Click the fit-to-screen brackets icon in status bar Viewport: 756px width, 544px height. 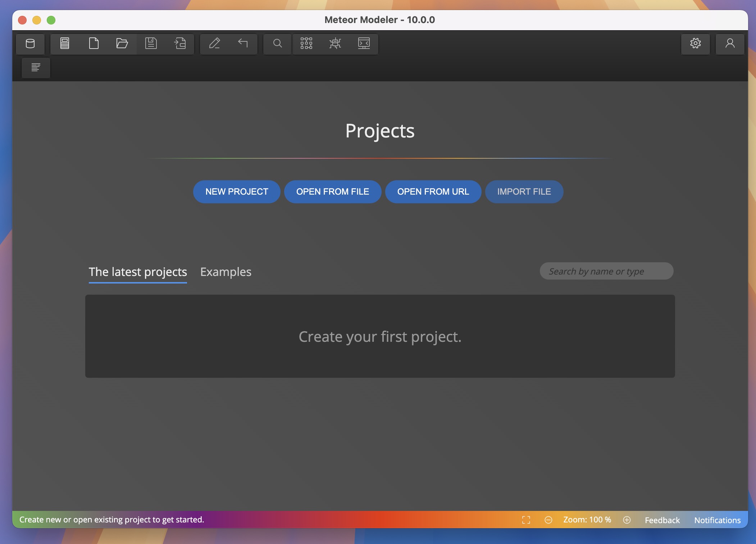click(526, 520)
